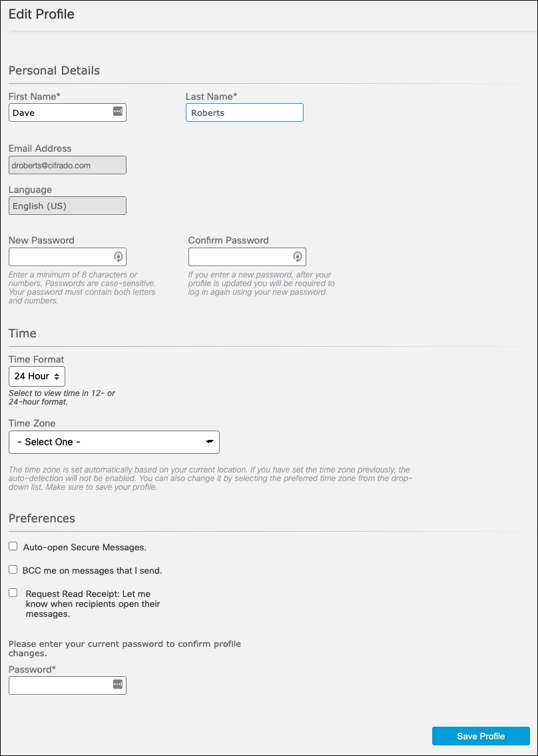538x756 pixels.
Task: Click the Save Profile button
Action: pyautogui.click(x=481, y=736)
